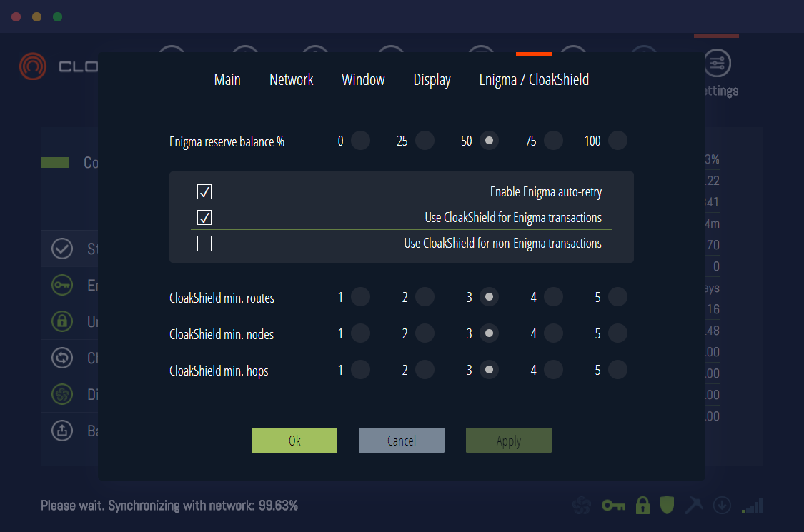This screenshot has height=532, width=804.
Task: Click the red window close button
Action: tap(16, 16)
